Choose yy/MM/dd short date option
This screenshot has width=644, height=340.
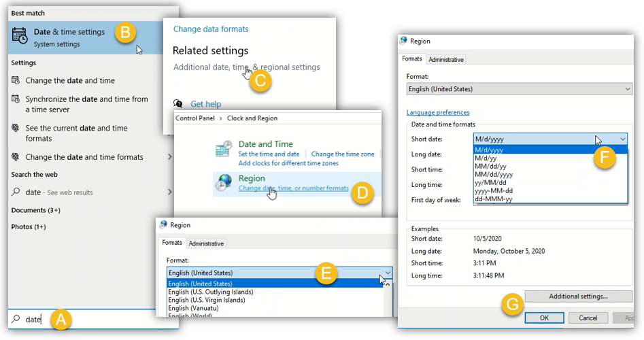[550, 183]
